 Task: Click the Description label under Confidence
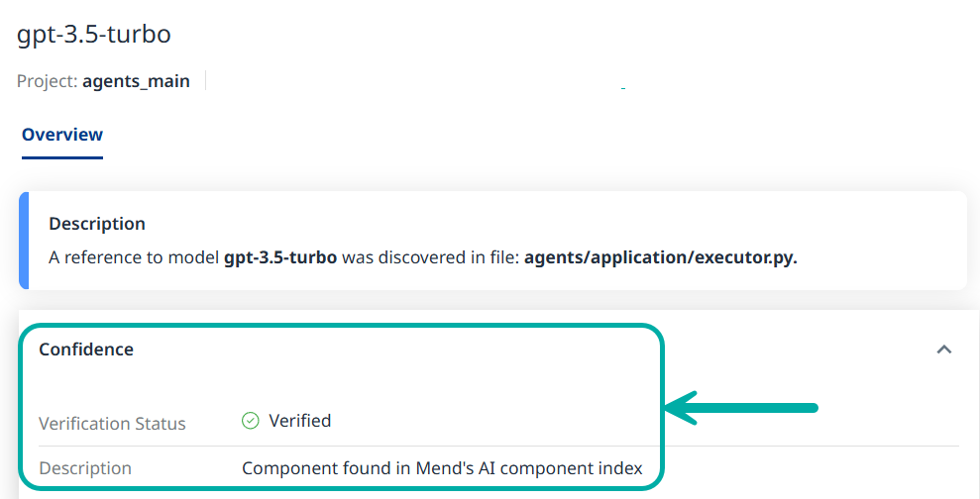tap(85, 468)
